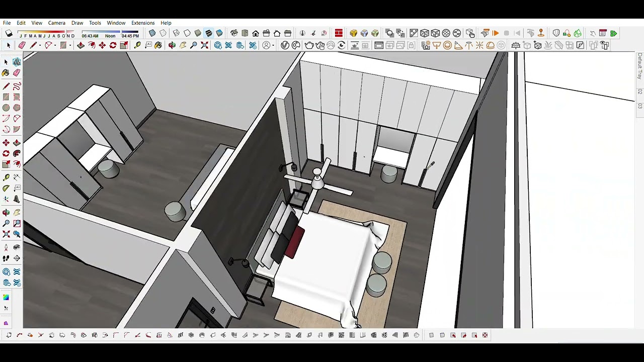This screenshot has height=362, width=644.
Task: Click the Eraser tool in top toolbar
Action: (22, 45)
